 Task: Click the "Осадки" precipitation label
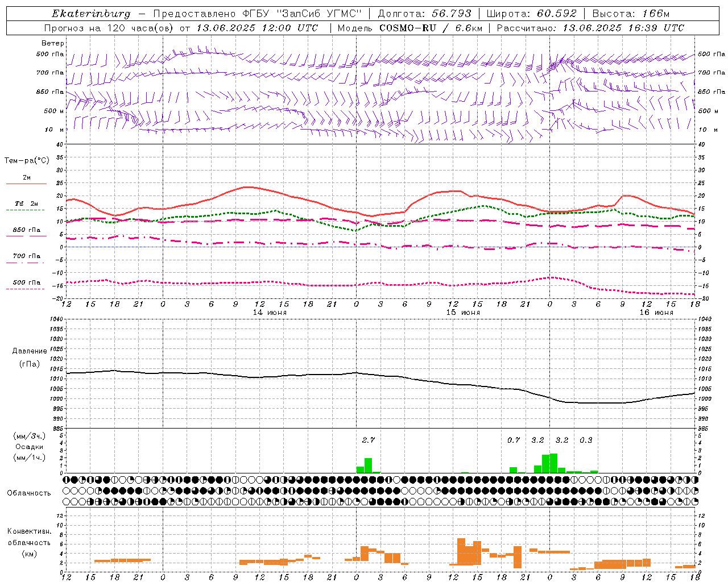click(30, 447)
